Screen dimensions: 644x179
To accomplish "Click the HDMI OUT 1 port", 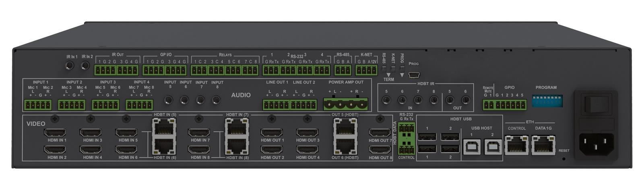I will [272, 133].
